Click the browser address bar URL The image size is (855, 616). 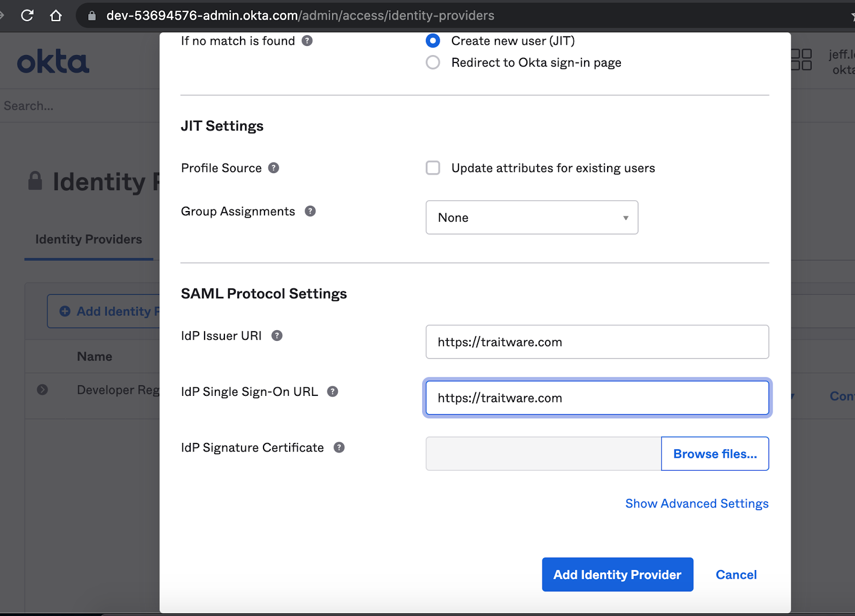(300, 15)
